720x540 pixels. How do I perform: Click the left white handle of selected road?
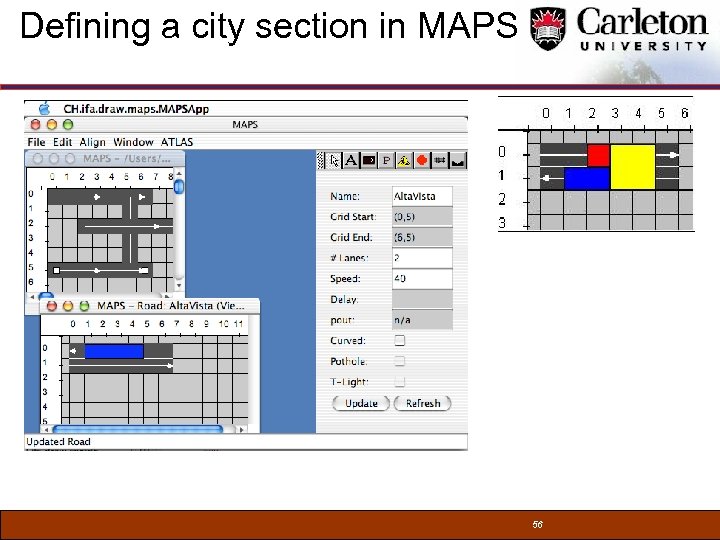56,270
